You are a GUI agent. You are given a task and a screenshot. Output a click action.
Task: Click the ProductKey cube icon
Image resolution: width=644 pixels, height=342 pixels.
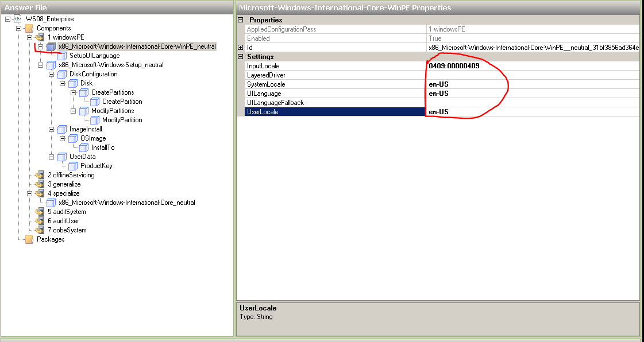[73, 166]
